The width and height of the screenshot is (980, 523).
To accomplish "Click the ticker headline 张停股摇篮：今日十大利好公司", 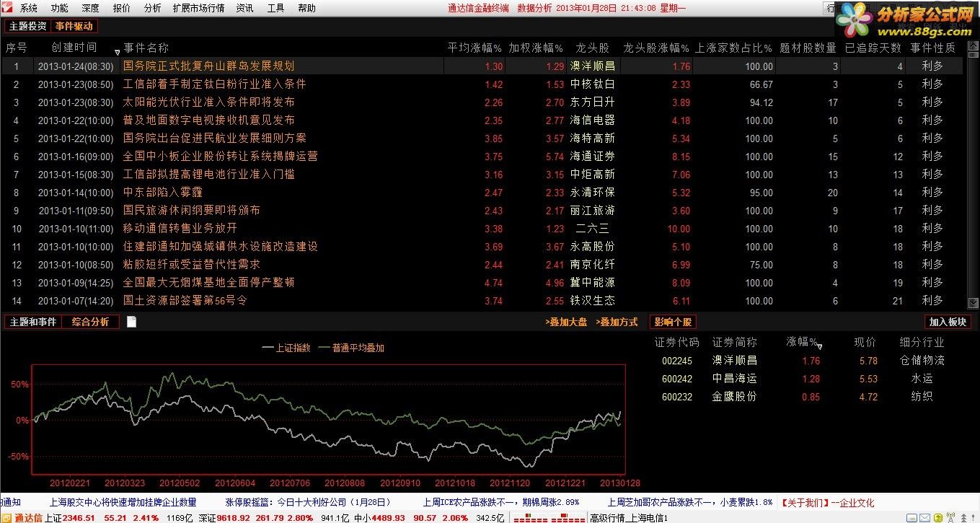I will point(308,502).
